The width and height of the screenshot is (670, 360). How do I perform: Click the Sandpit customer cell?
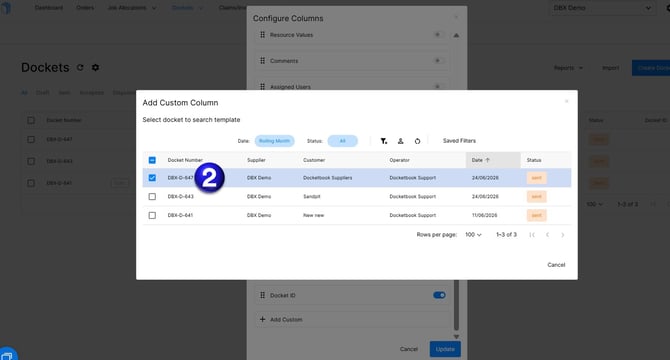(311, 196)
